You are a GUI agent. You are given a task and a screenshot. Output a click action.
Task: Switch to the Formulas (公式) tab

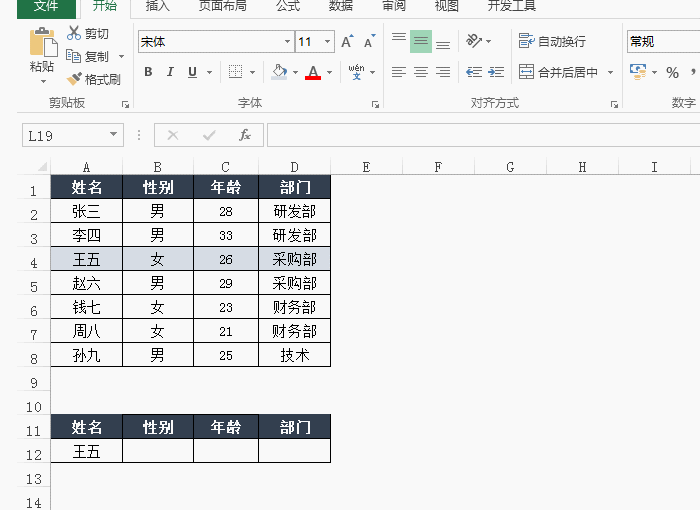(288, 6)
